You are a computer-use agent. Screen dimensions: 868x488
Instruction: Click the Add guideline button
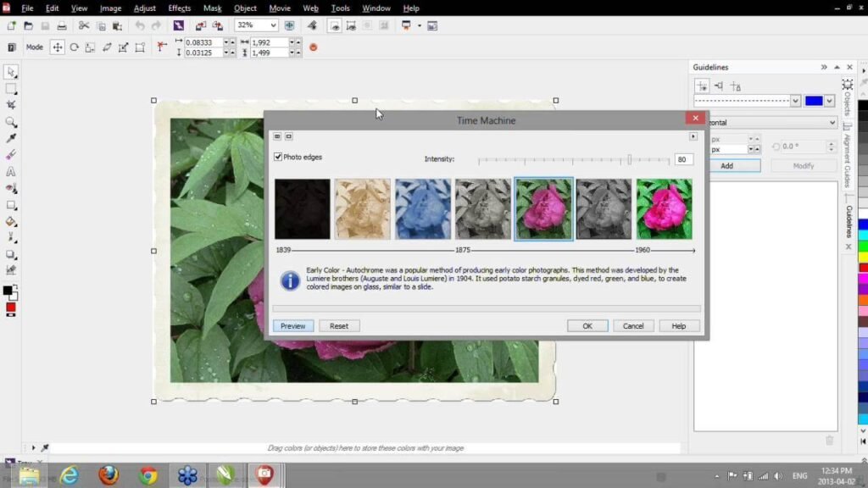[x=726, y=166]
